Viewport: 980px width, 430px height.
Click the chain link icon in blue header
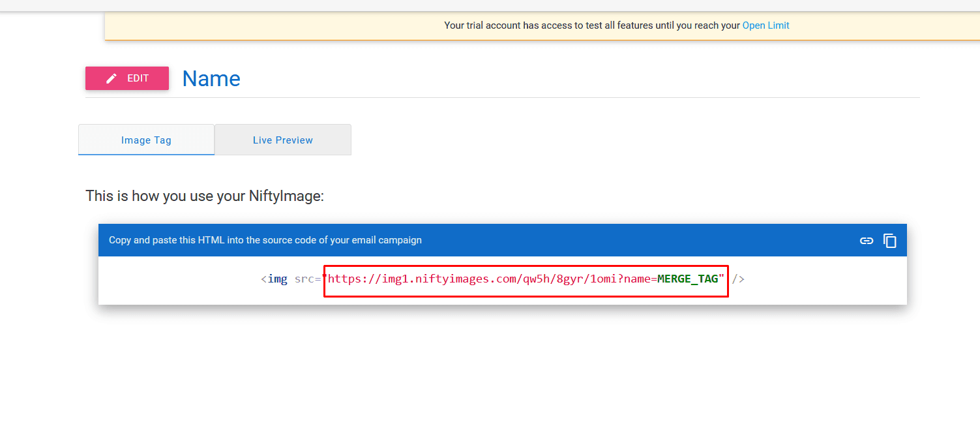click(866, 241)
